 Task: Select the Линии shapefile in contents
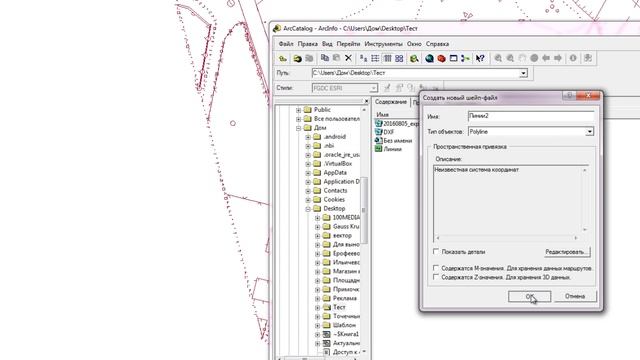tap(392, 149)
